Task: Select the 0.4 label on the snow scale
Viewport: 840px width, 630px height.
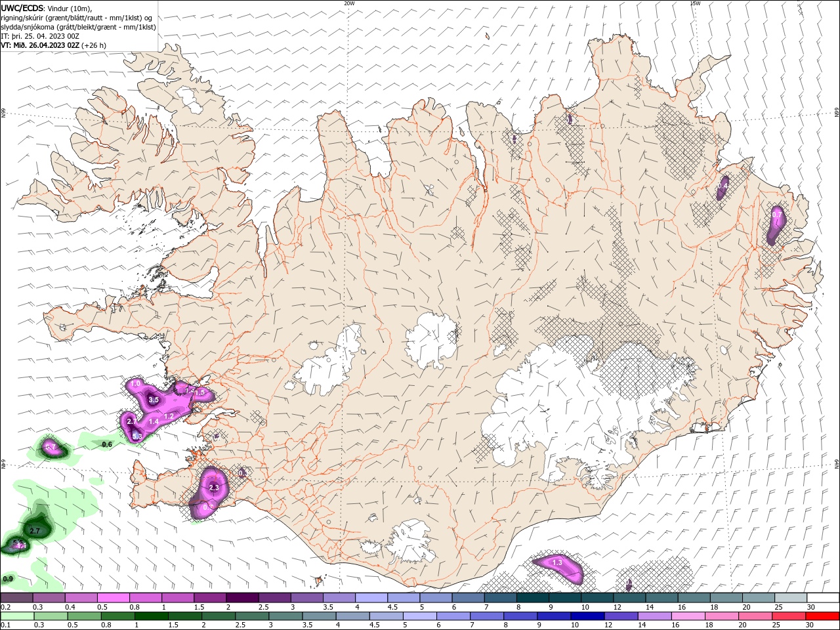Action: click(x=70, y=607)
